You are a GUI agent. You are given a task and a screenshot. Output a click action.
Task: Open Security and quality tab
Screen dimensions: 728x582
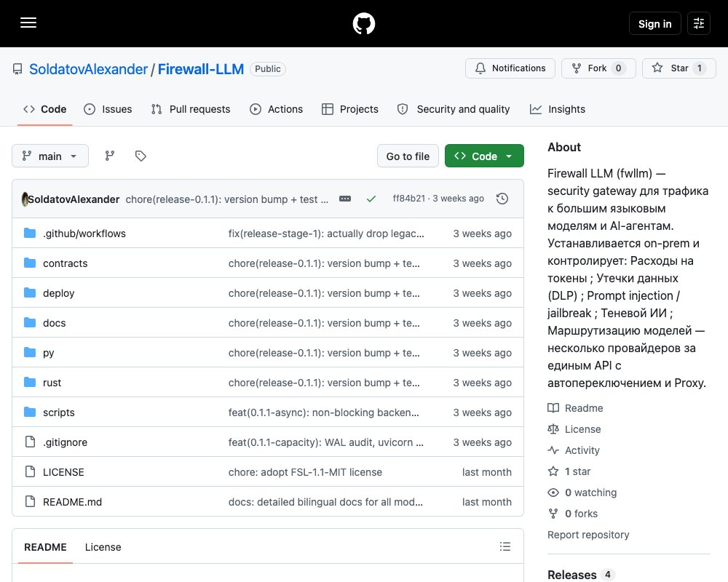coord(454,109)
